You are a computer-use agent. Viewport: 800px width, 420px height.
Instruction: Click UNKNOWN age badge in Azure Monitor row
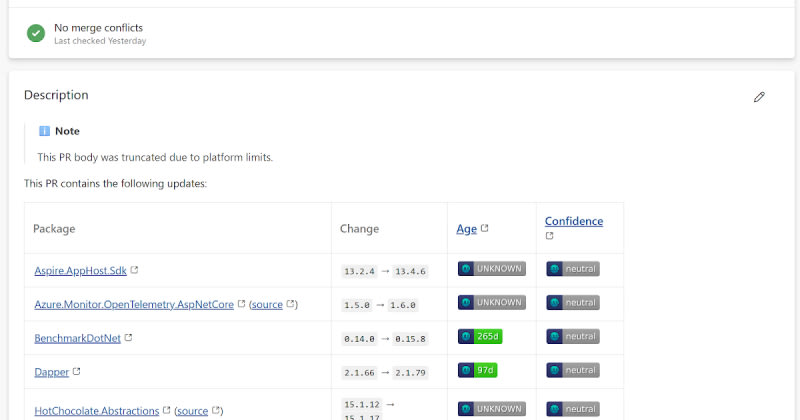pos(492,302)
